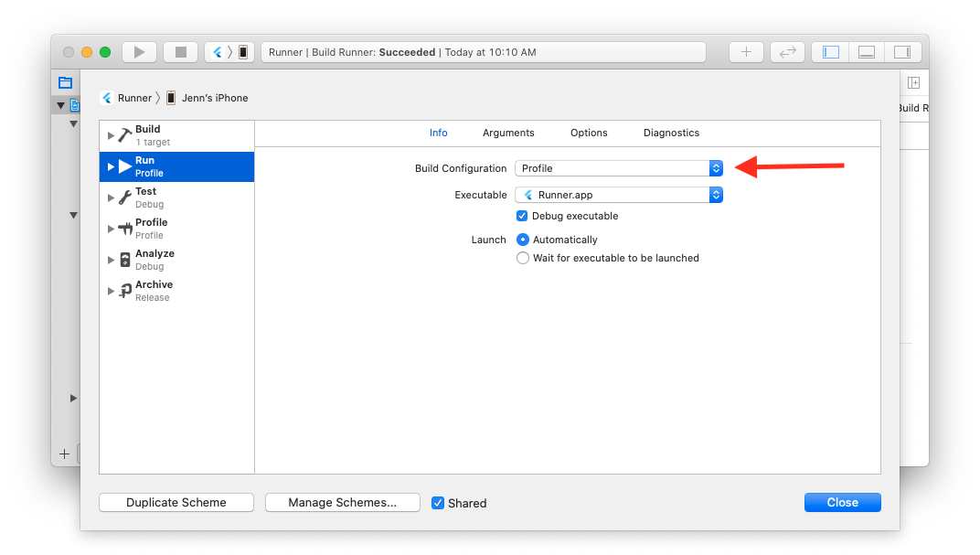Click the Build hammer icon
The height and width of the screenshot is (555, 980).
tap(125, 135)
